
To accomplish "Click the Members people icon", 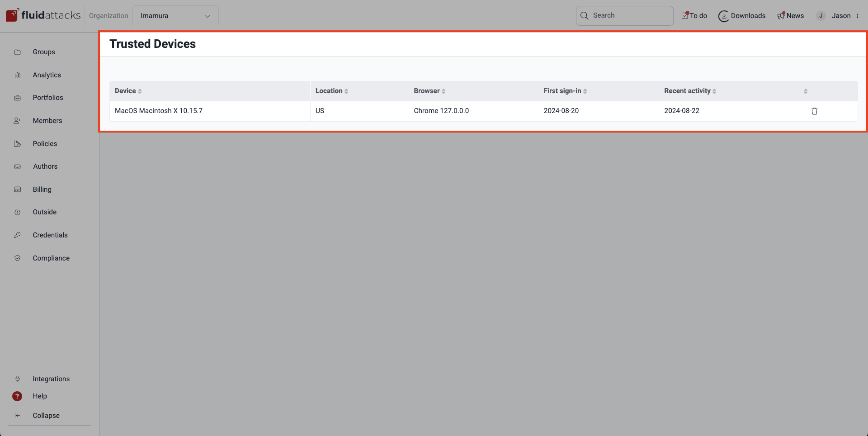I will tap(18, 121).
